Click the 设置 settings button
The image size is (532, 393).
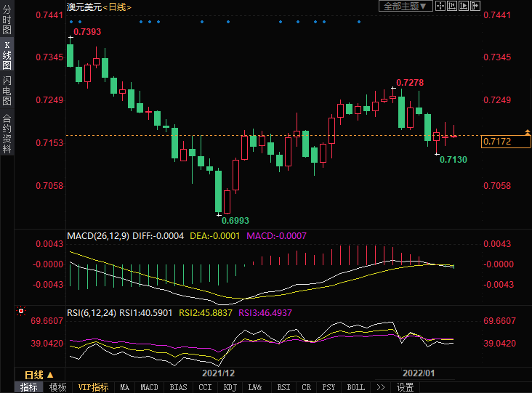coord(405,387)
